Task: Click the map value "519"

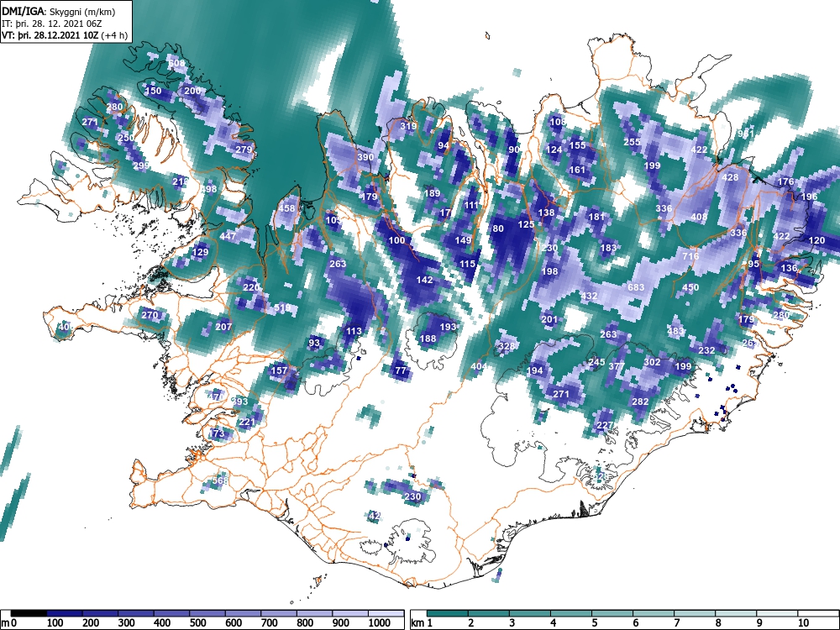Action: pyautogui.click(x=282, y=307)
